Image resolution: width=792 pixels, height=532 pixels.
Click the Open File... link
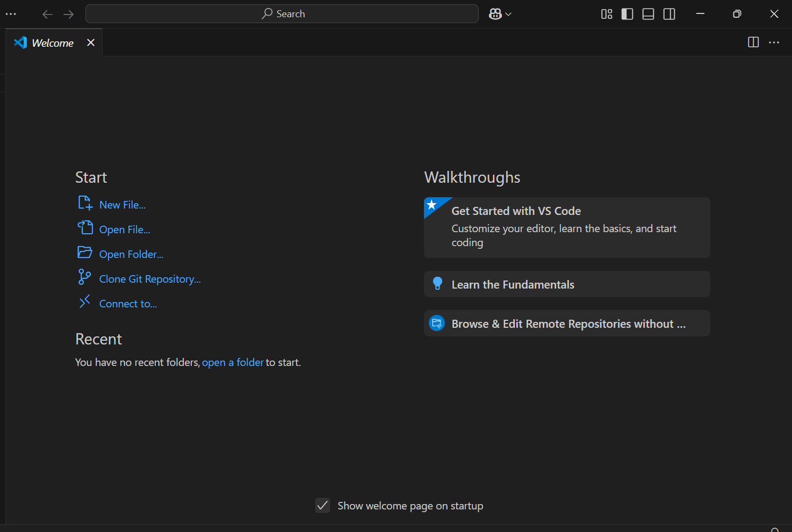125,229
